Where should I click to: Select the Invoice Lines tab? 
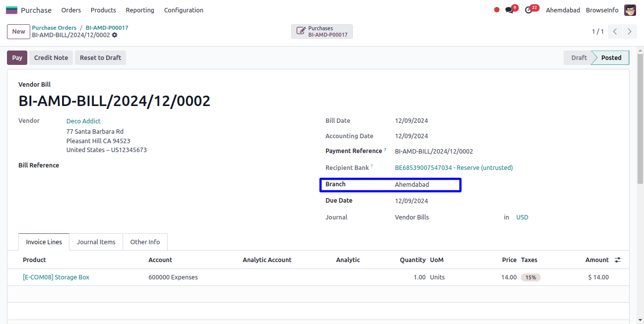(44, 242)
